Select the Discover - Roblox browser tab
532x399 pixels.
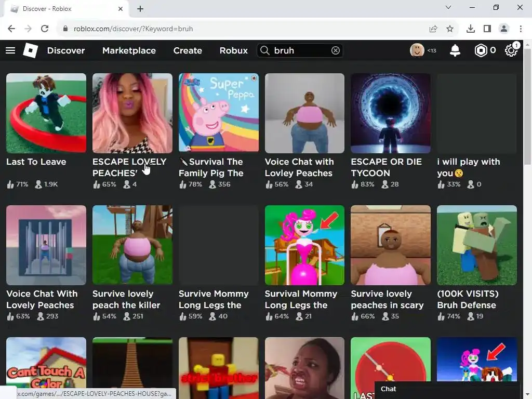click(66, 9)
